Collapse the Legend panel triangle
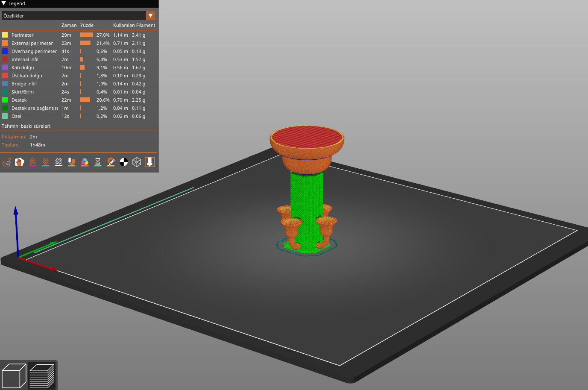The height and width of the screenshot is (390, 588). (x=4, y=3)
